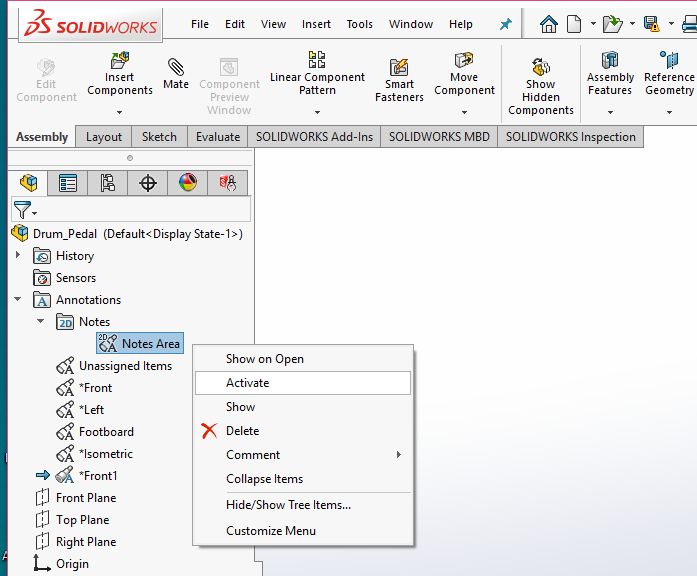Click the Open folder icon
The height and width of the screenshot is (576, 697).
click(x=613, y=24)
